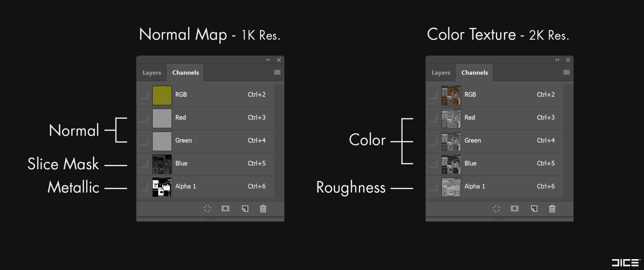Toggle Red channel visibility in Color Texture panel
The height and width of the screenshot is (270, 644).
coord(433,118)
